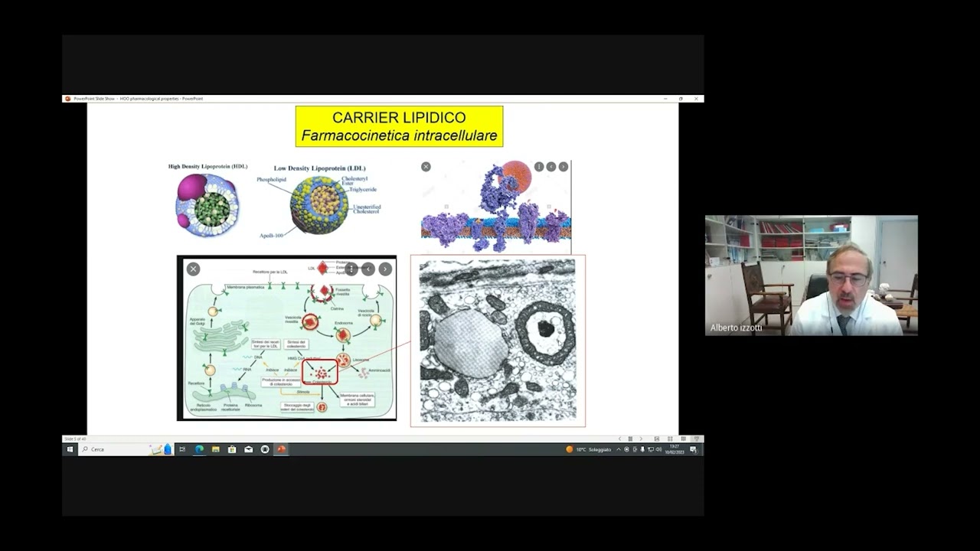
Task: Open the slide menu icon in status bar
Action: [630, 439]
